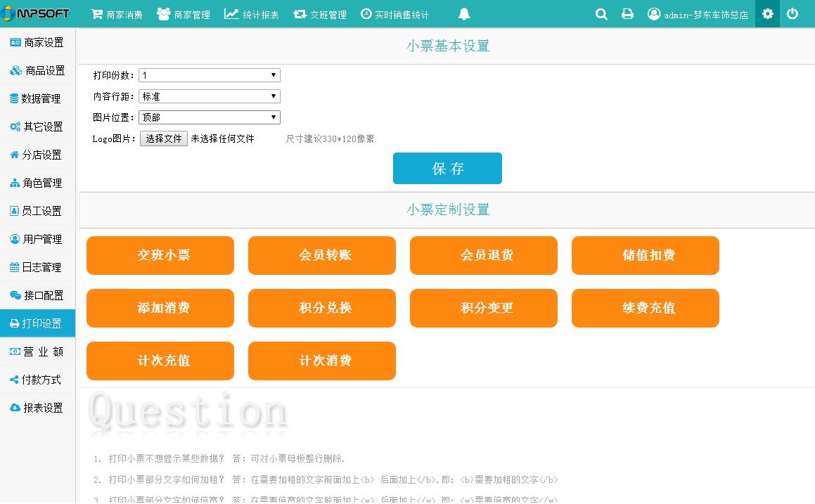Open 交班管理 from the top menu
Image resolution: width=815 pixels, height=504 pixels.
pyautogui.click(x=320, y=14)
